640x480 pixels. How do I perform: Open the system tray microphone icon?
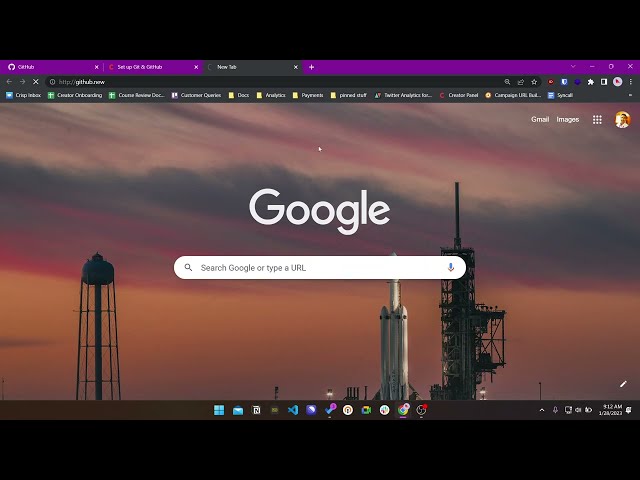point(555,410)
